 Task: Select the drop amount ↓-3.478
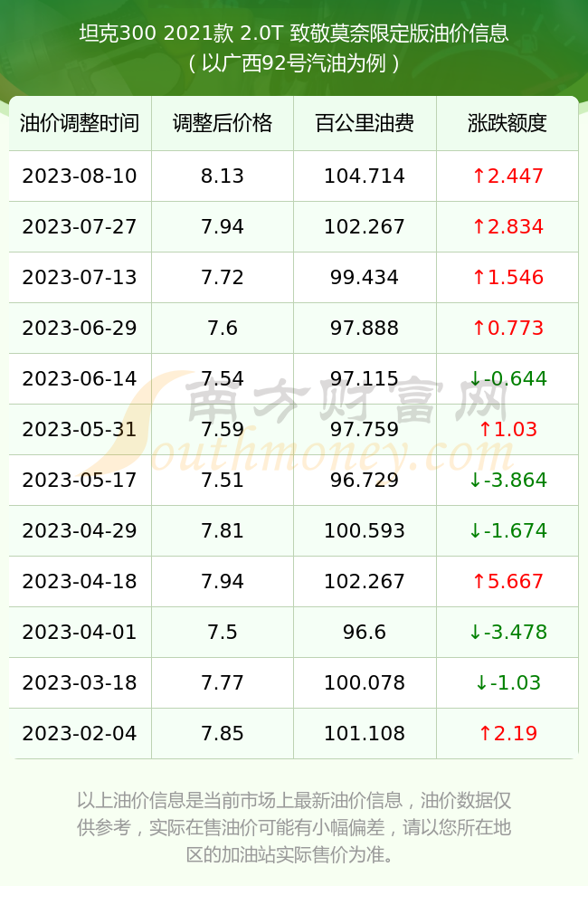pyautogui.click(x=507, y=633)
